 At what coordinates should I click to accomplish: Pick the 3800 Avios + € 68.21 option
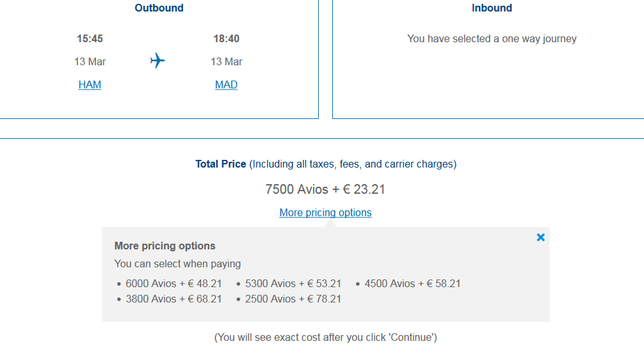(173, 299)
